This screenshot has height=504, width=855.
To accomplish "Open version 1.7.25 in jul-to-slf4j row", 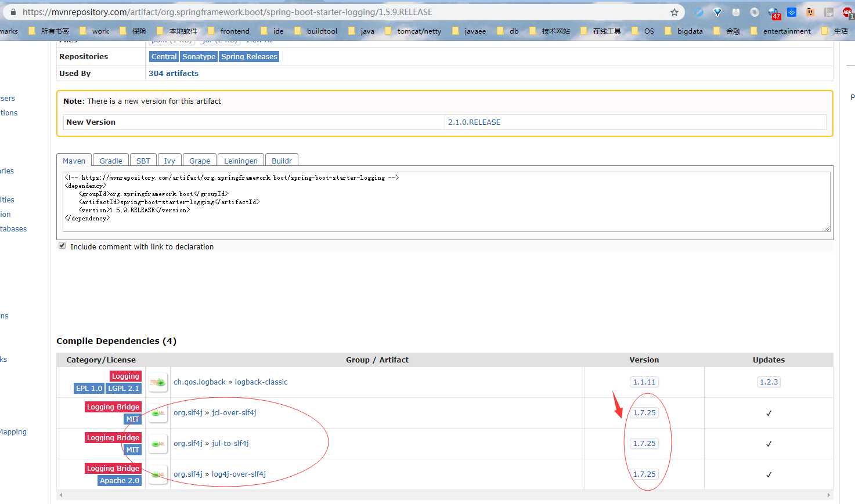I will pyautogui.click(x=644, y=444).
